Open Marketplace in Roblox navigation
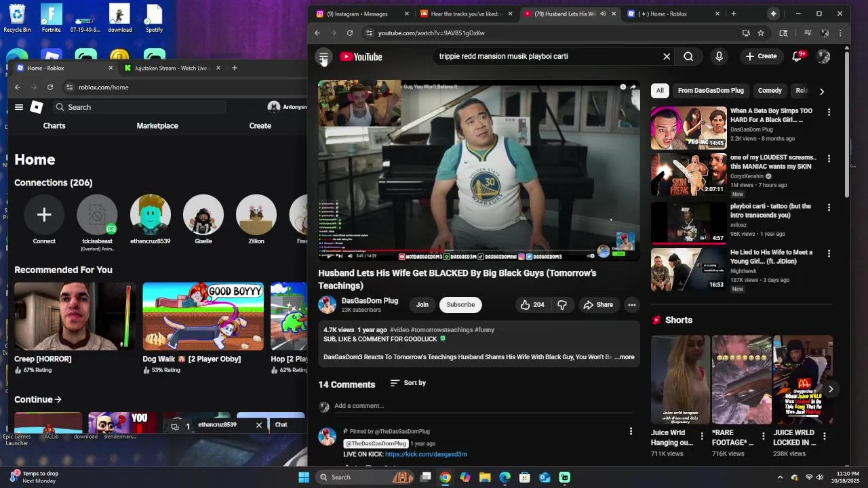Image resolution: width=868 pixels, height=488 pixels. [157, 126]
